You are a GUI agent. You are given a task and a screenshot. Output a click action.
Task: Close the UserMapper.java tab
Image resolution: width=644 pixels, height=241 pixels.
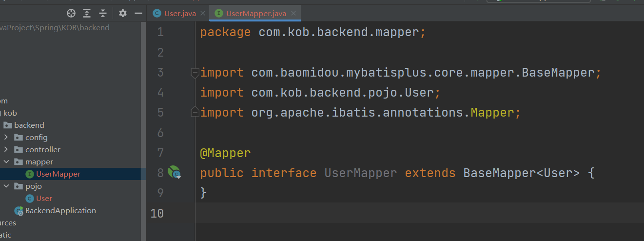tap(293, 14)
